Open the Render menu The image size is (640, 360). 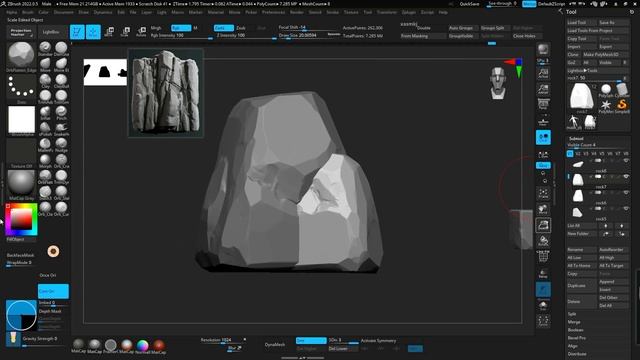click(x=297, y=12)
